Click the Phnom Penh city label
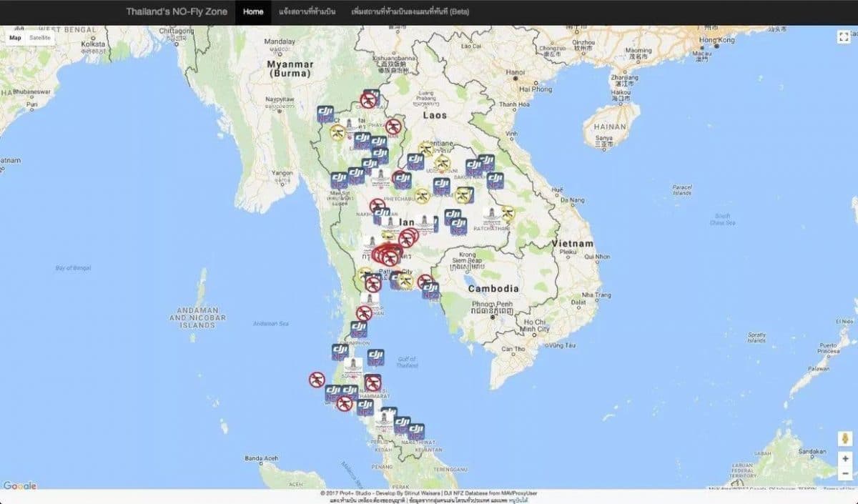This screenshot has width=858, height=504. (493, 304)
